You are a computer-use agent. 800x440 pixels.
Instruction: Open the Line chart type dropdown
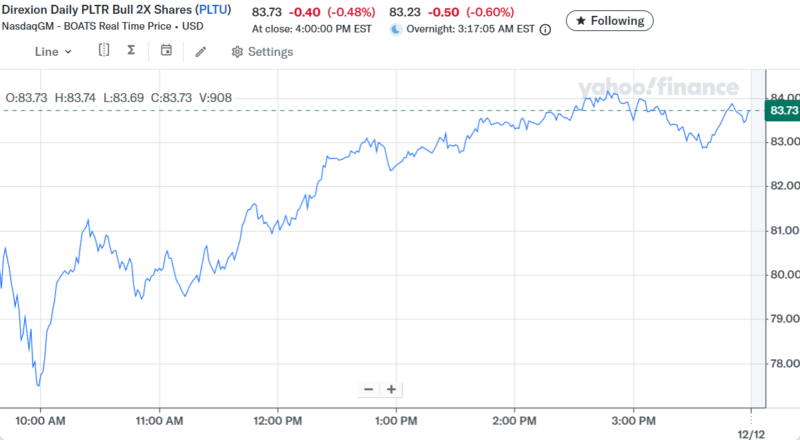coord(53,51)
